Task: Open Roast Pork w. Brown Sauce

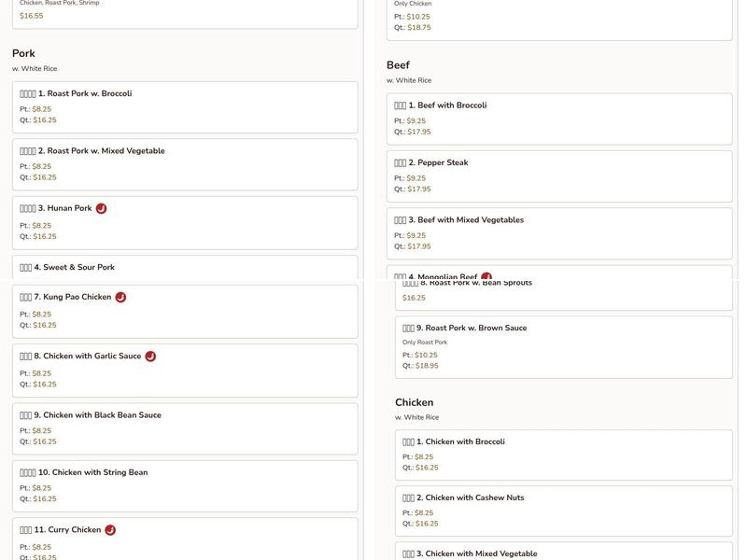Action: tap(563, 346)
